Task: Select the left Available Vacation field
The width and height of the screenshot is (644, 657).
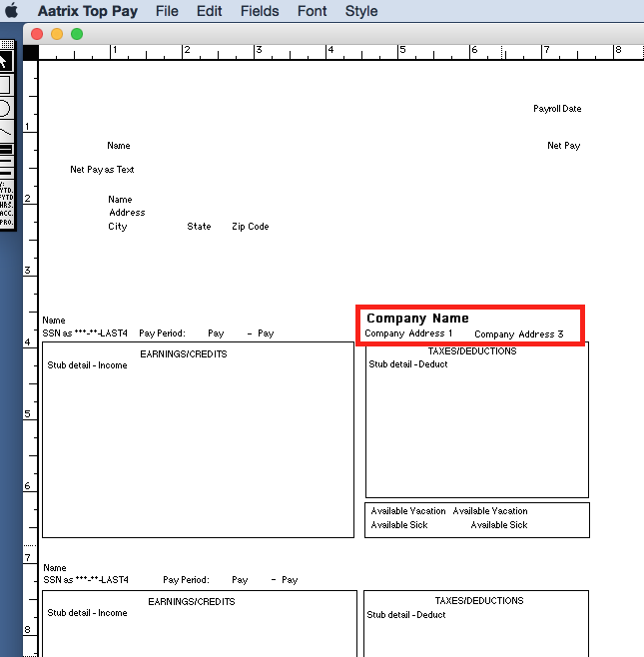Action: pos(408,511)
